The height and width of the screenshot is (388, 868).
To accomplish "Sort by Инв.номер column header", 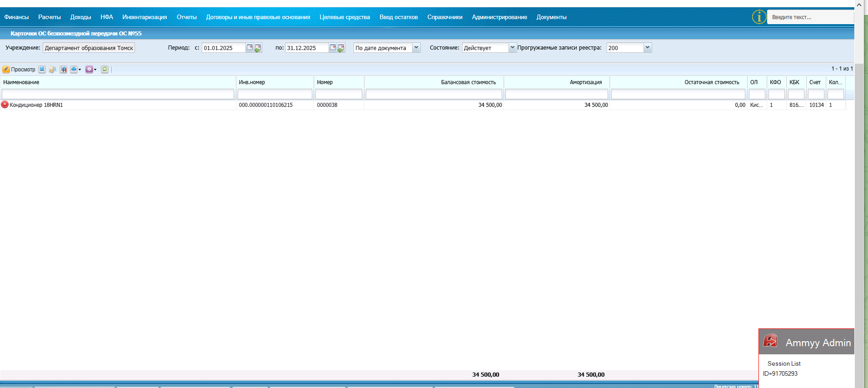I will point(274,82).
